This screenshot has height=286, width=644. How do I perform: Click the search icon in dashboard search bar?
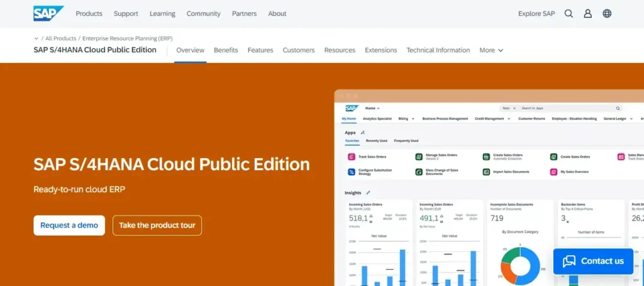tap(618, 108)
